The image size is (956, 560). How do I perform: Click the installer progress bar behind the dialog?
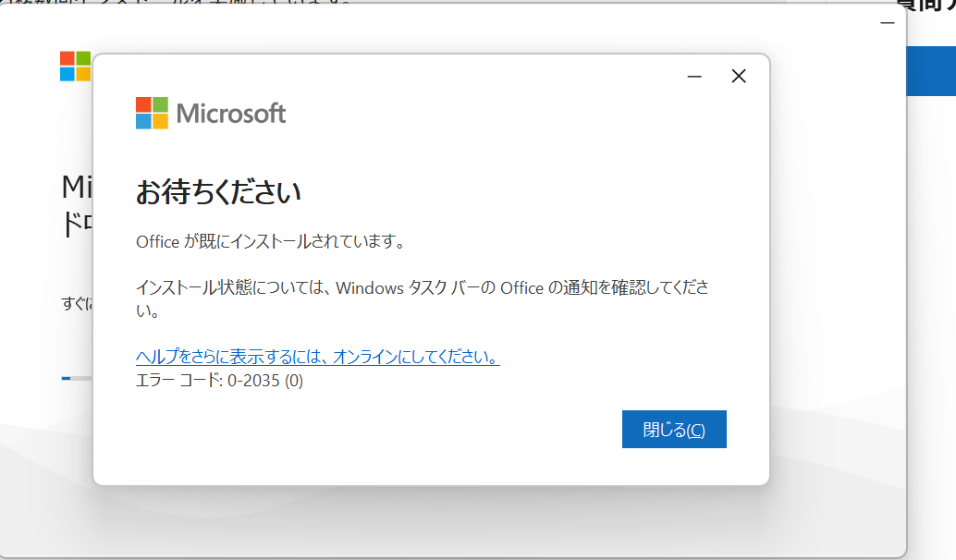click(77, 378)
